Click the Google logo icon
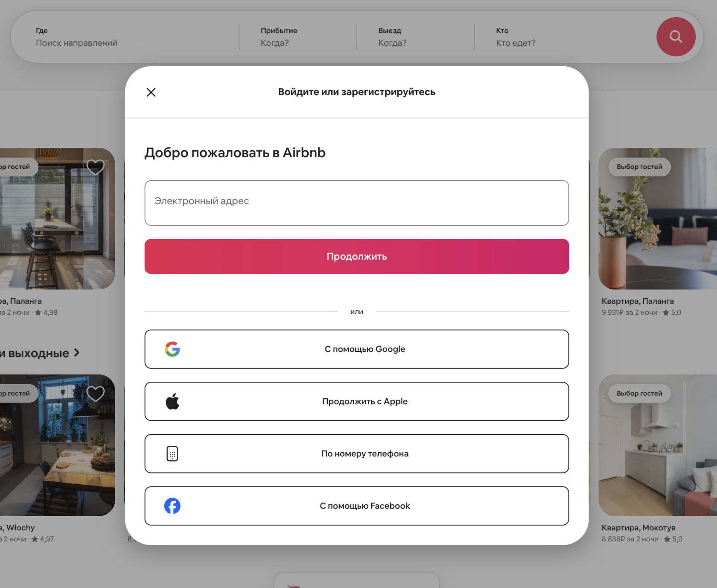Screen dimensions: 717x588 pyautogui.click(x=172, y=349)
